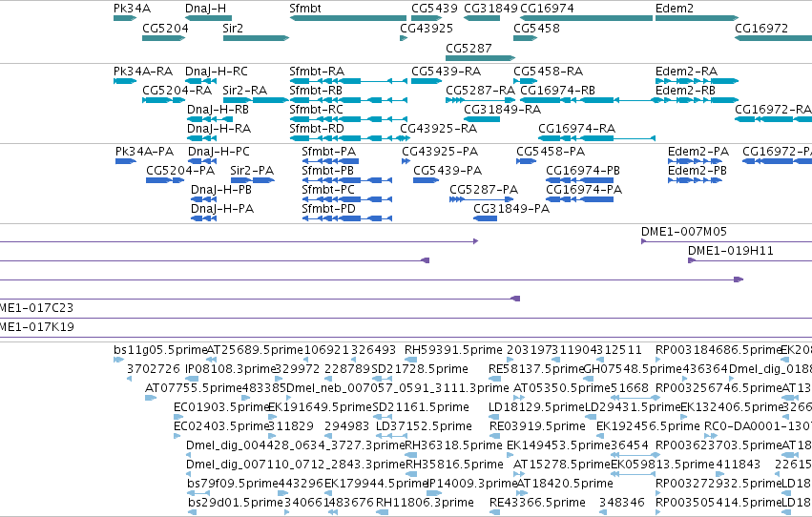
Task: Click the CG5204 gene label
Action: click(165, 28)
